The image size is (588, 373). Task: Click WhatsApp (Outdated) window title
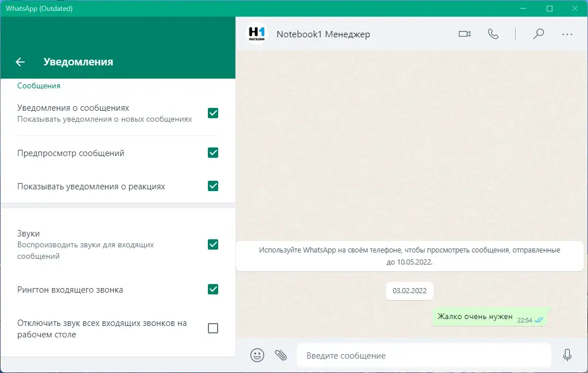click(39, 8)
